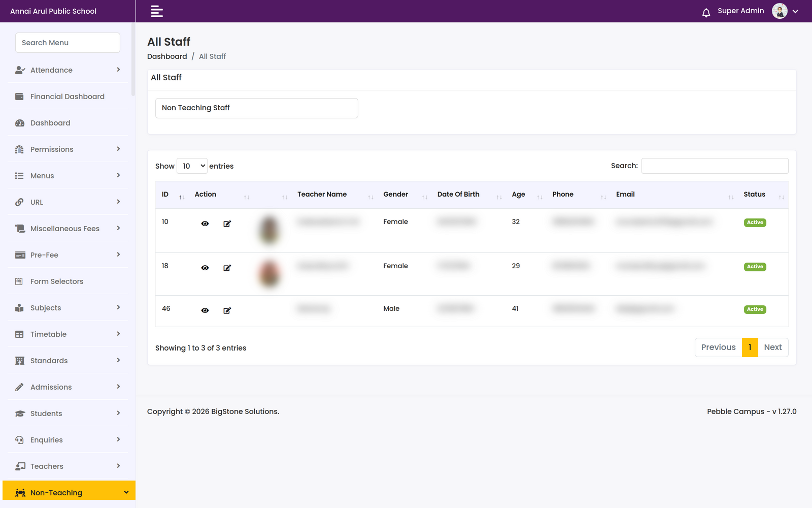This screenshot has height=508, width=812.
Task: Click the Subjects icon in sidebar
Action: (x=19, y=308)
